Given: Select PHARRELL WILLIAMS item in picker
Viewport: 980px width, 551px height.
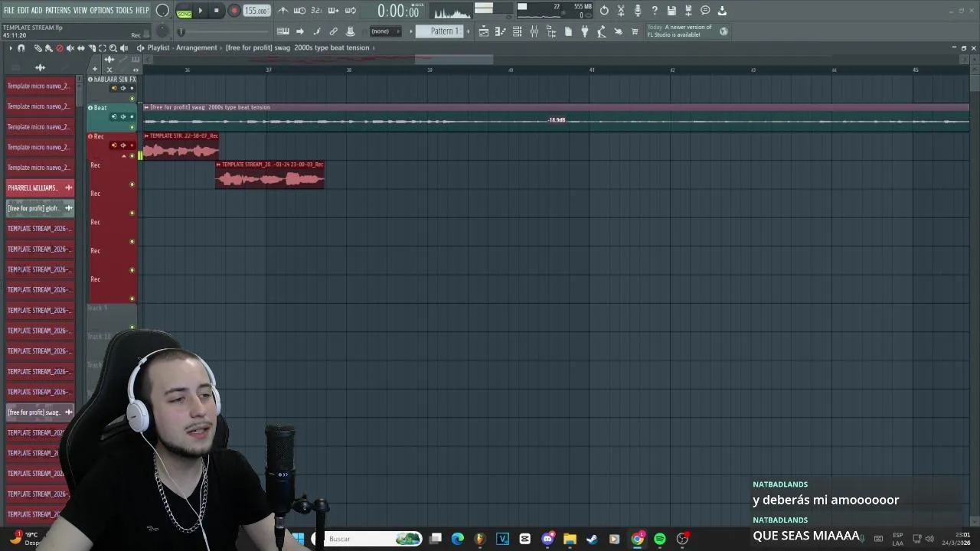Looking at the screenshot, I should [40, 187].
